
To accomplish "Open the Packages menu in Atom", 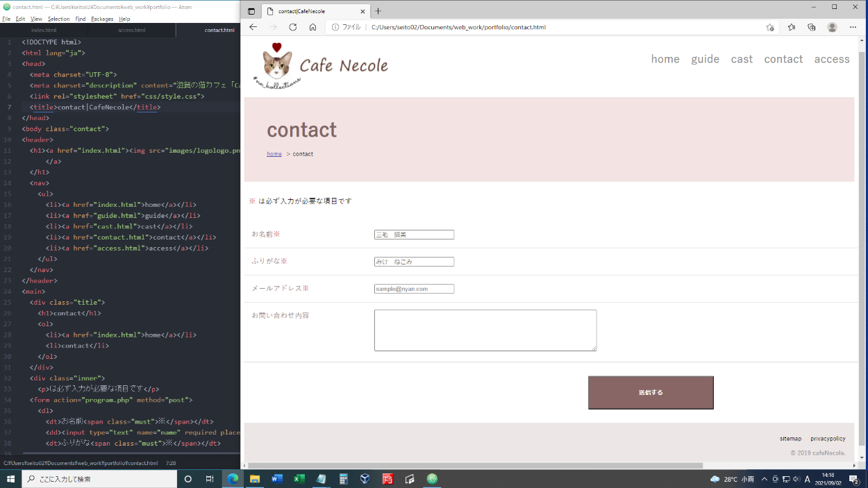I will 102,19.
